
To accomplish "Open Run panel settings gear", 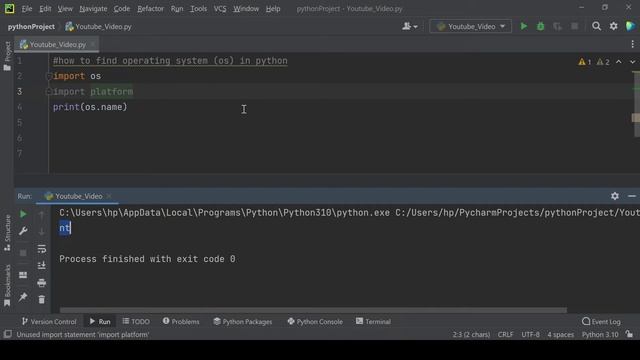I will [615, 196].
